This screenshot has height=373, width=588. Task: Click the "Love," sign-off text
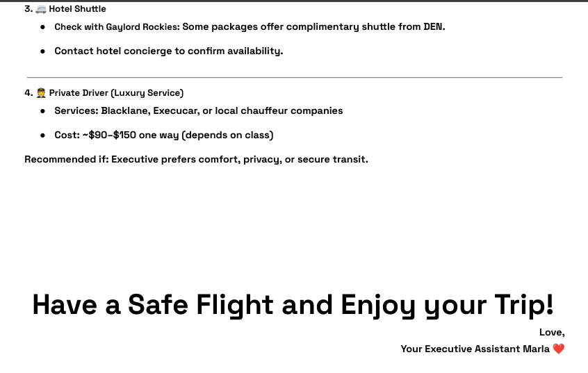(552, 332)
